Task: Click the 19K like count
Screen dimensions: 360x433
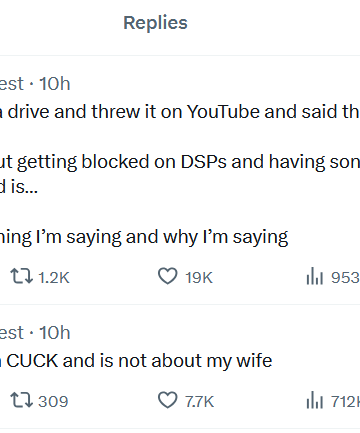Action: pyautogui.click(x=199, y=277)
